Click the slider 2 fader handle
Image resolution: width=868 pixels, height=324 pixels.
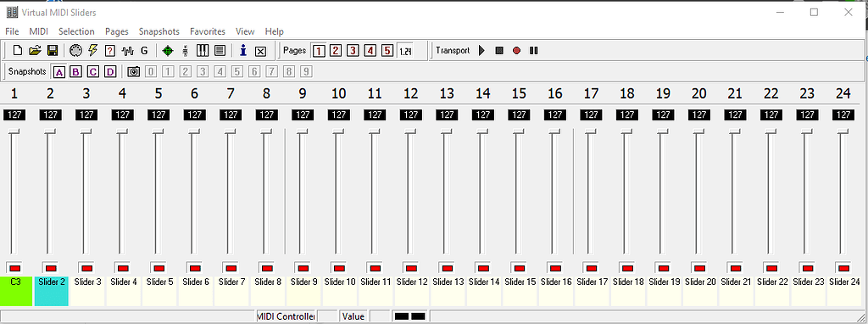(50, 131)
